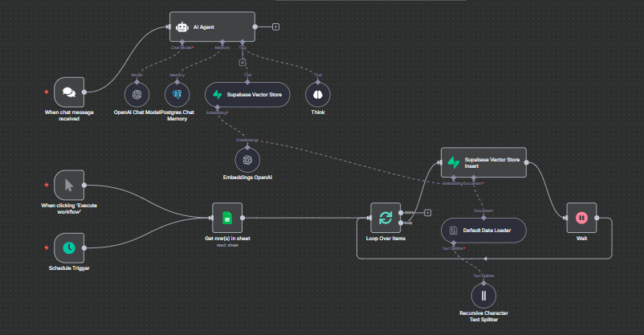Open the Think tool brain icon
644x335 pixels.
coord(317,95)
